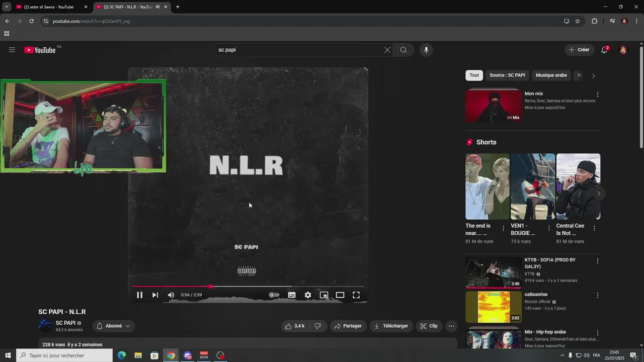Open The end is near short
The image size is (644, 362).
[487, 187]
